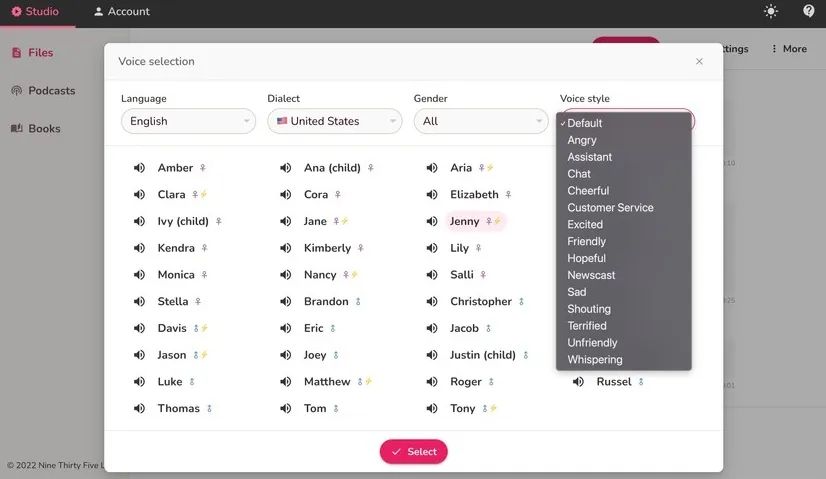The height and width of the screenshot is (479, 826).
Task: Play Aria's voice sample
Action: [x=432, y=168]
